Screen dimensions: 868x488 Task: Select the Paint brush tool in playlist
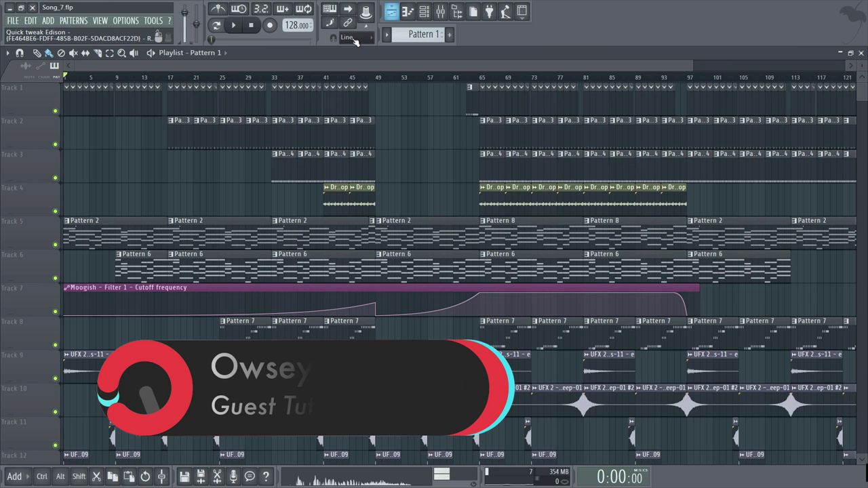click(x=49, y=53)
